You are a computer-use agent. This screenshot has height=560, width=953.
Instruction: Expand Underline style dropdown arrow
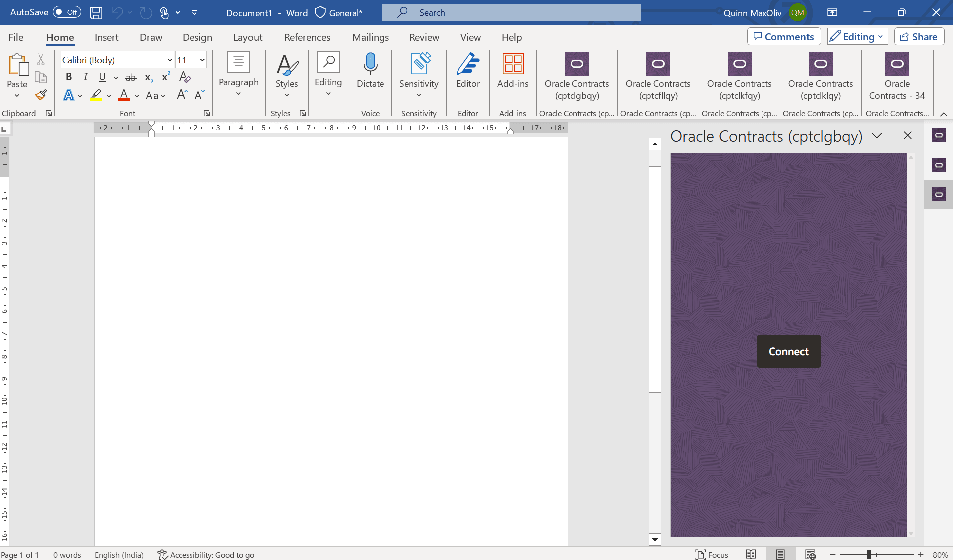click(x=116, y=77)
